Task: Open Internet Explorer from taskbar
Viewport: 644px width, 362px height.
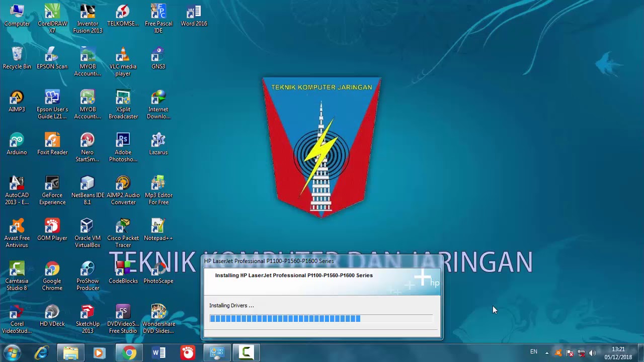Action: (x=41, y=353)
